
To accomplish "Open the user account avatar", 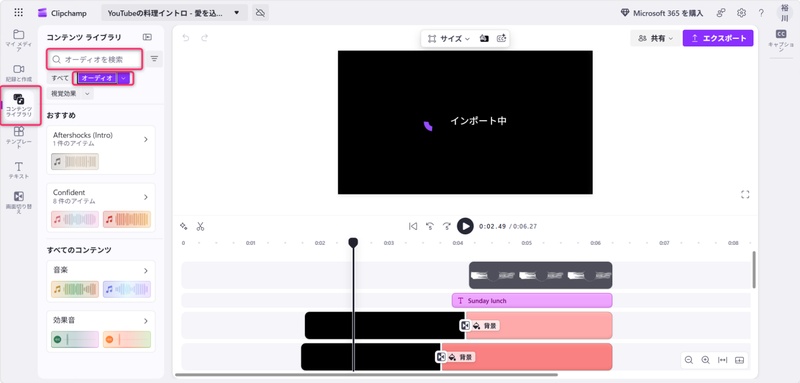I will 784,13.
